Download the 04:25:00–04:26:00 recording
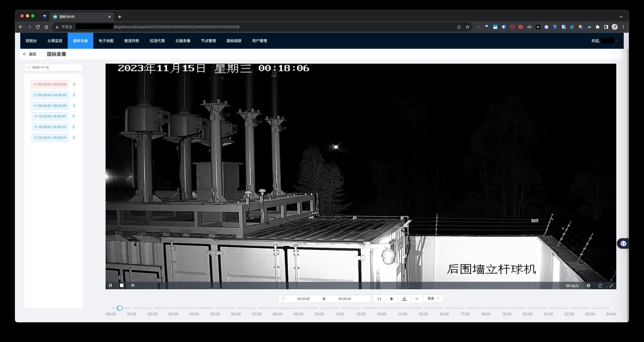The width and height of the screenshot is (644, 342). 74,95
